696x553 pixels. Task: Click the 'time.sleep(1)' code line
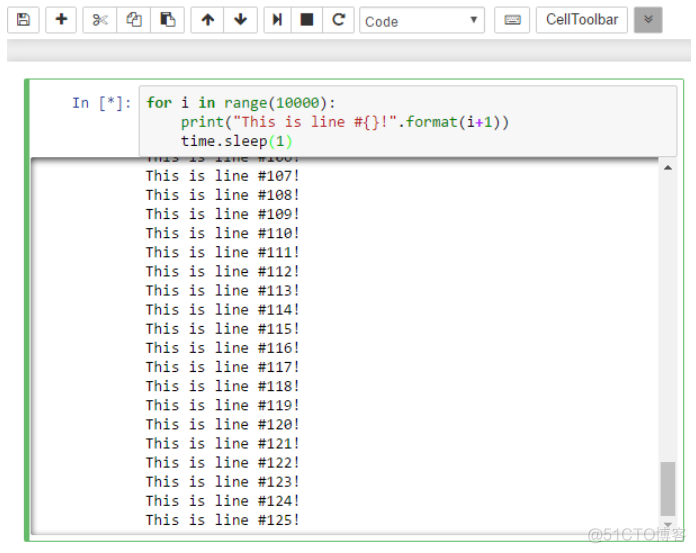[x=237, y=142]
